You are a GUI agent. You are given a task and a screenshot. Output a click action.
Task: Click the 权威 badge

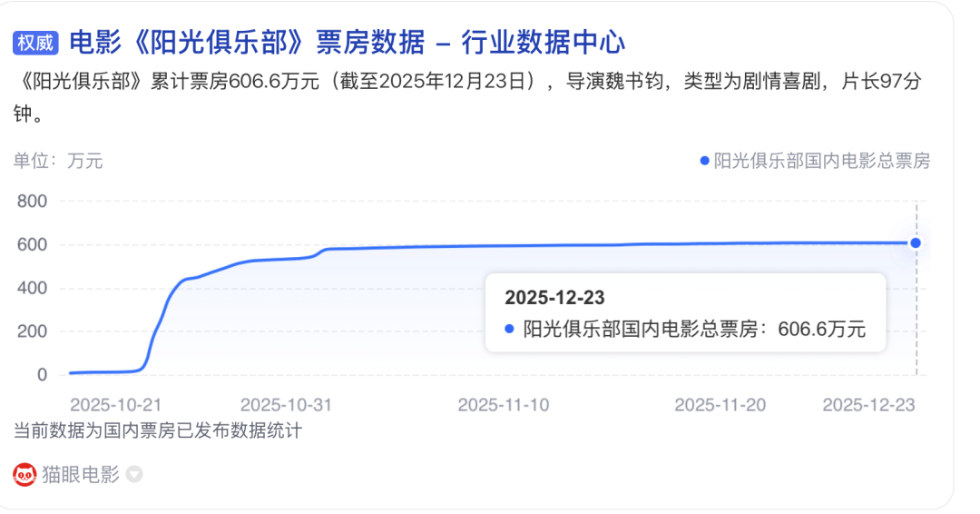coord(35,44)
